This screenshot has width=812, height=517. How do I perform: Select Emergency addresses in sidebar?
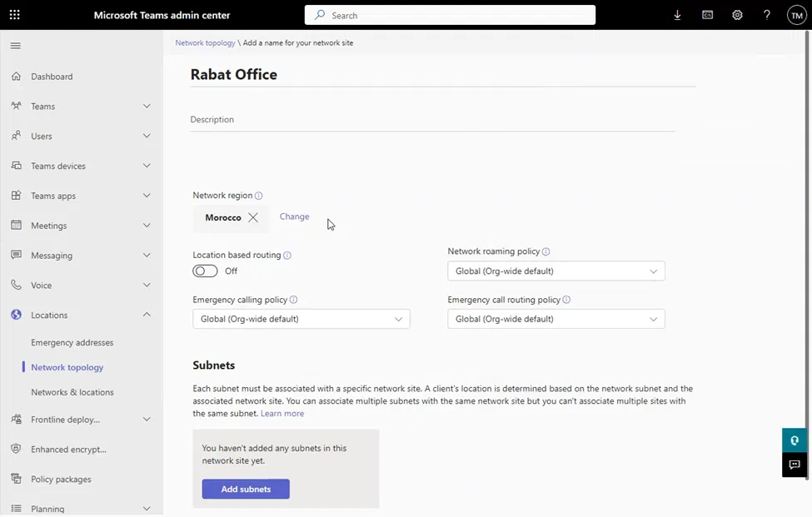point(72,342)
